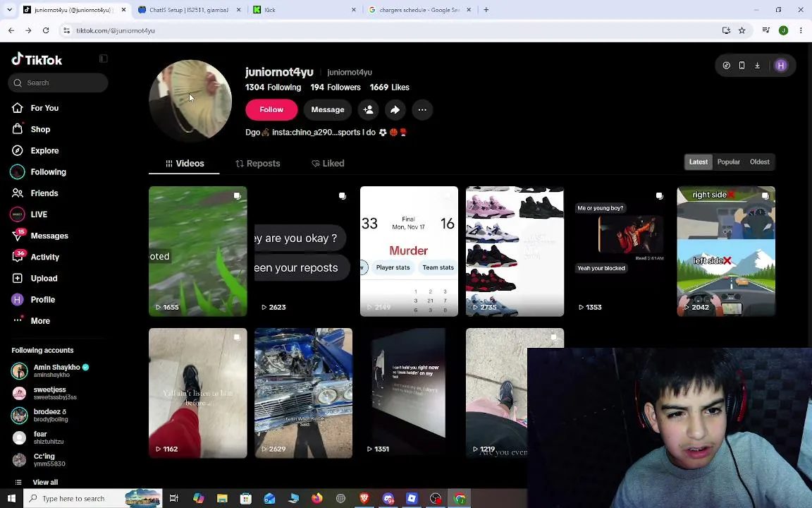The image size is (812, 508).
Task: Open the three-dot profile options menu
Action: (422, 109)
